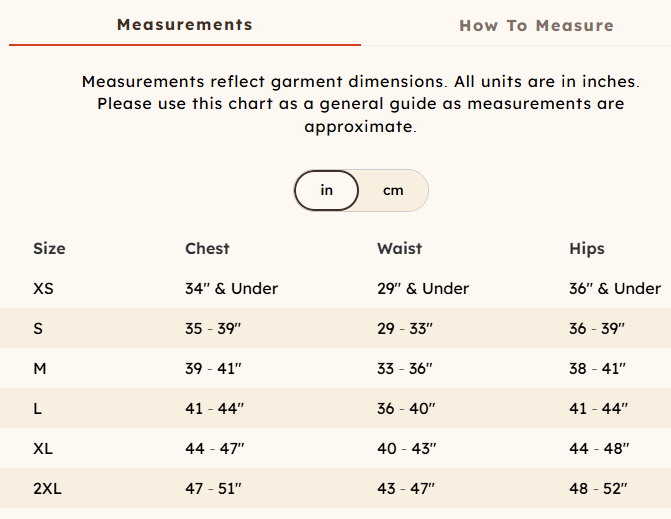Click the 2XL chest value 47 - 51″

click(x=213, y=488)
